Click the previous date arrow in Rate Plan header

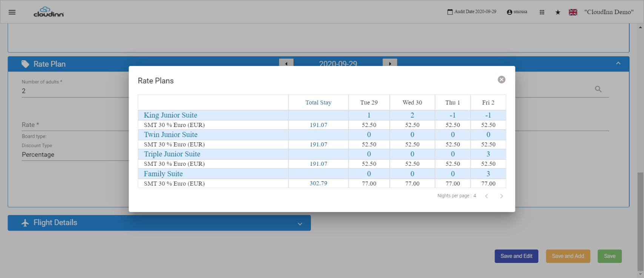click(x=286, y=63)
